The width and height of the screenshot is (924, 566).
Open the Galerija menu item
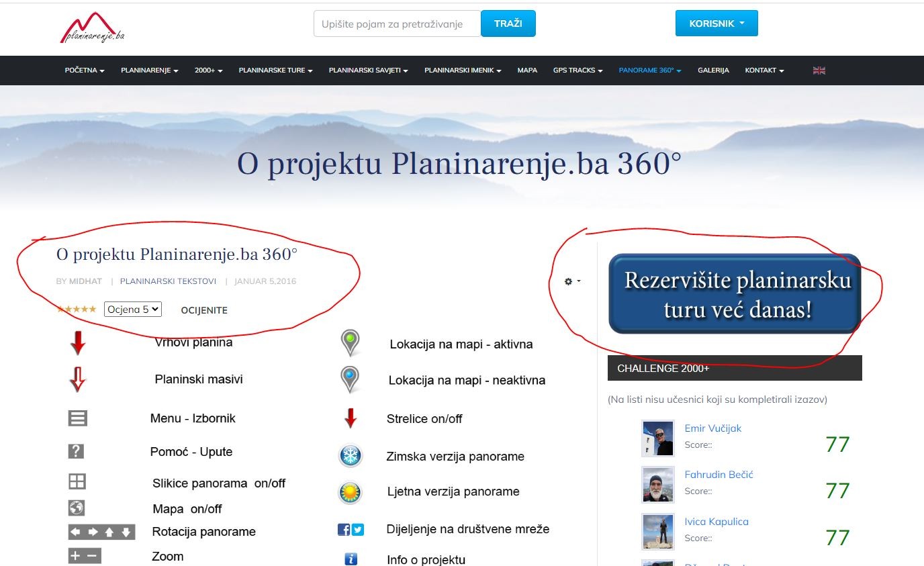pyautogui.click(x=712, y=70)
